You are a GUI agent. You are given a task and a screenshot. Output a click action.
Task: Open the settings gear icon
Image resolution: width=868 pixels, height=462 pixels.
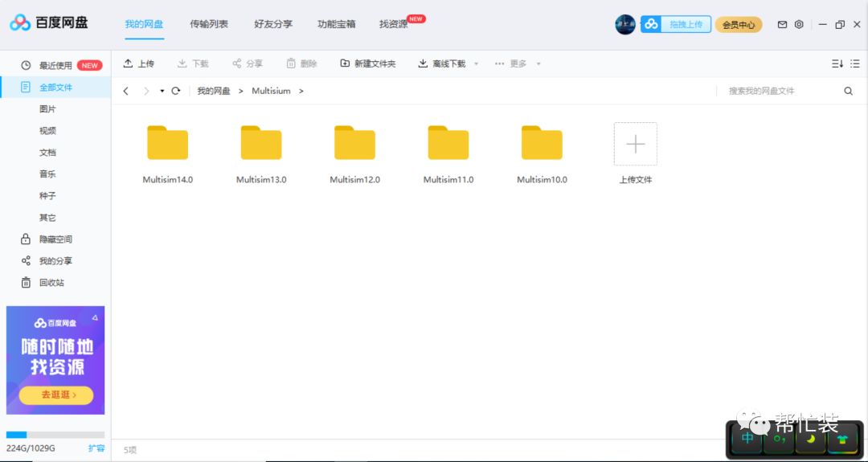click(x=799, y=24)
